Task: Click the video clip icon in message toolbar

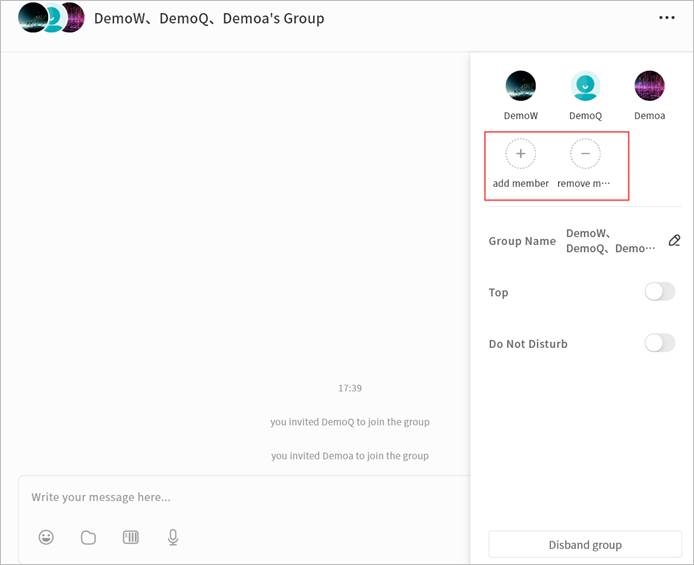Action: click(131, 537)
